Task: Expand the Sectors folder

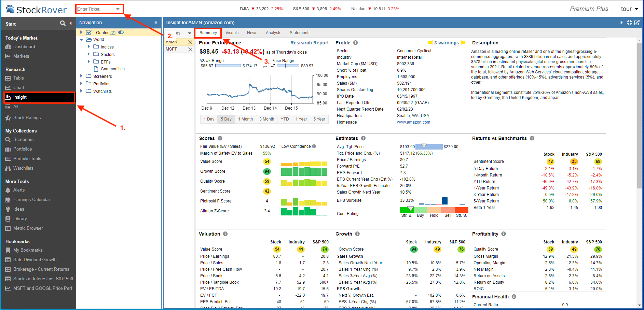Action: point(89,54)
